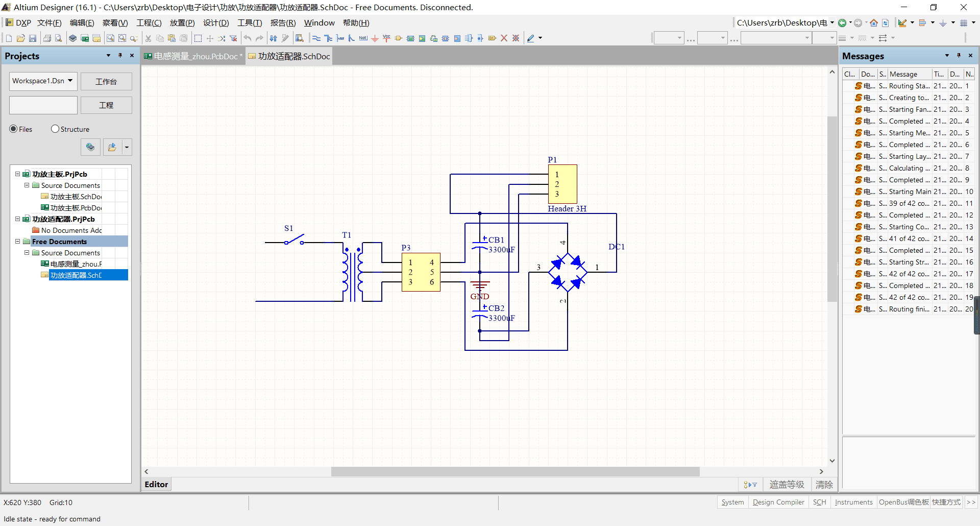The height and width of the screenshot is (526, 980).
Task: Open the 文件(F) menu
Action: click(x=50, y=23)
